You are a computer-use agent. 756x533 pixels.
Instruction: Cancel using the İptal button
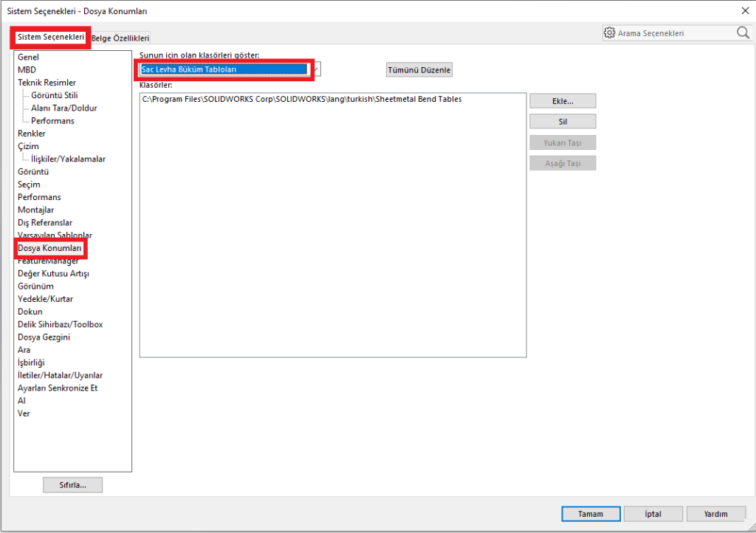pos(653,514)
